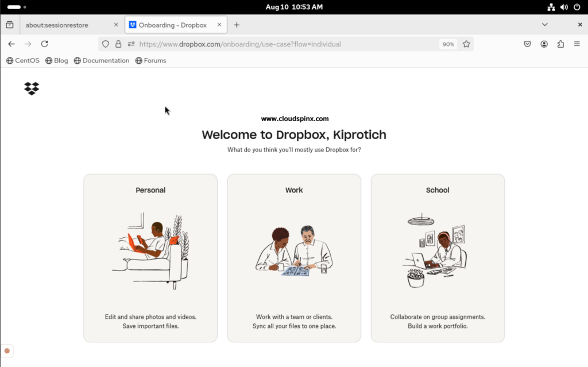Click the shield tracking protection icon
The height and width of the screenshot is (367, 588).
pos(106,44)
